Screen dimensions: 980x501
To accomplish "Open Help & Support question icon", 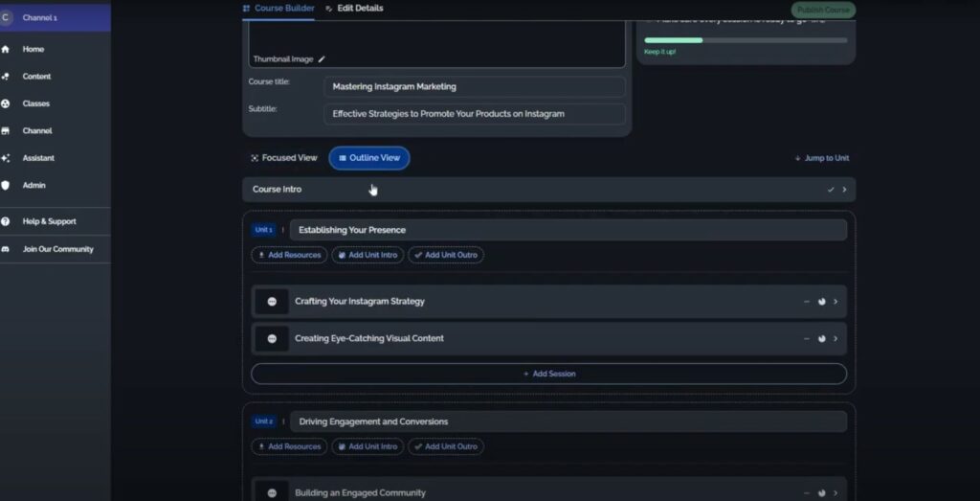I will [5, 221].
